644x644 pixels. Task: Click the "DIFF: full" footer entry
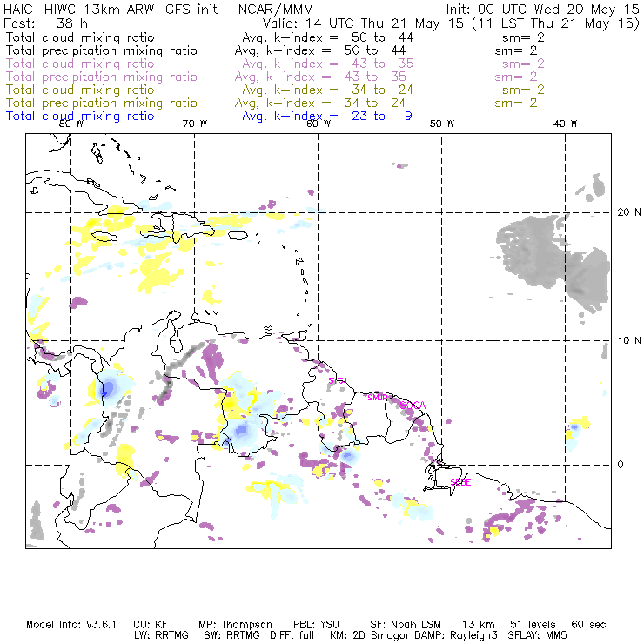(292, 635)
